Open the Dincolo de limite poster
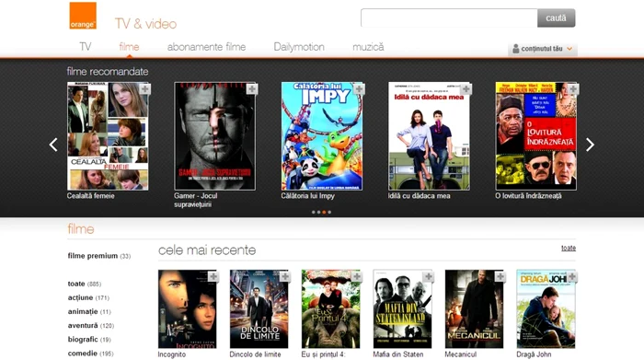The image size is (644, 360). tap(259, 309)
